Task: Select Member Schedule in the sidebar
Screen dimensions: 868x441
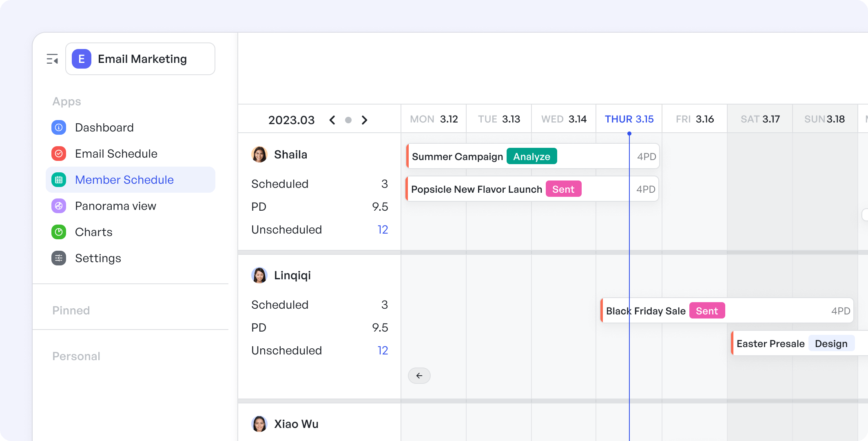Action: (x=131, y=180)
